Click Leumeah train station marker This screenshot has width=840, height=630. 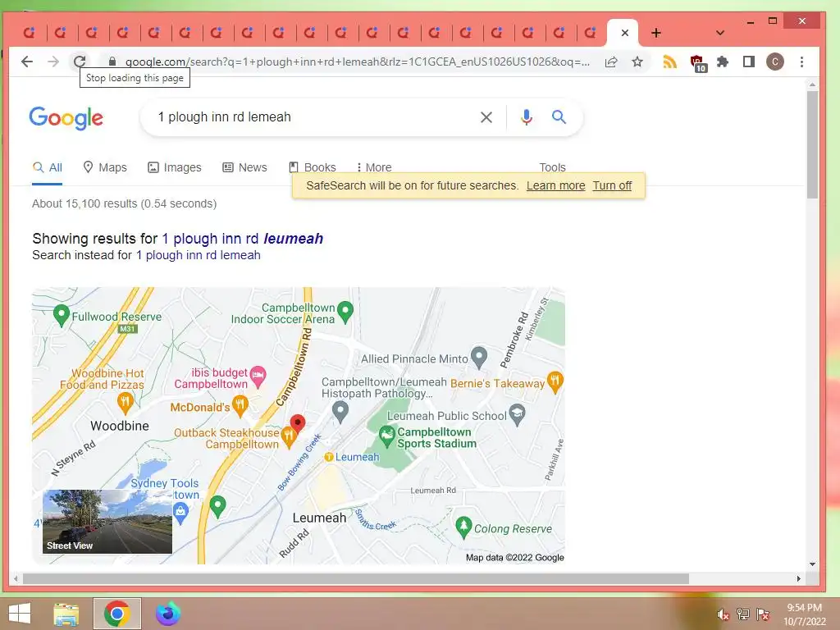point(329,457)
